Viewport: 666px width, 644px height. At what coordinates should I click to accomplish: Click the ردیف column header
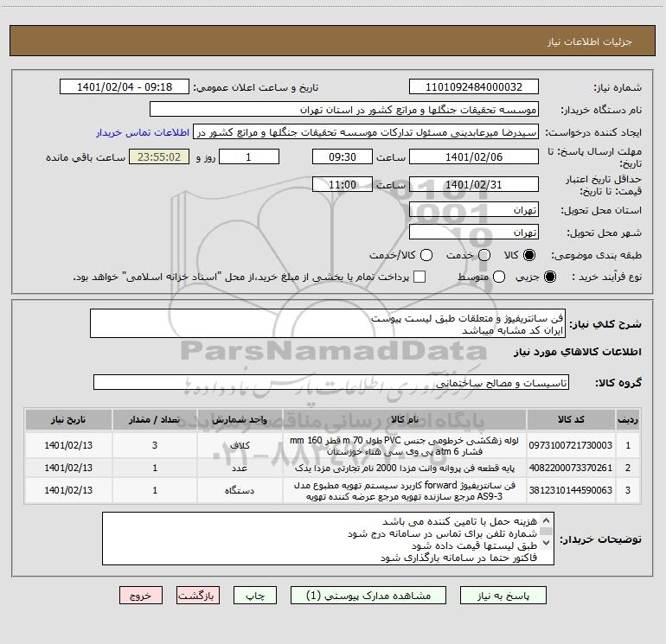628,419
